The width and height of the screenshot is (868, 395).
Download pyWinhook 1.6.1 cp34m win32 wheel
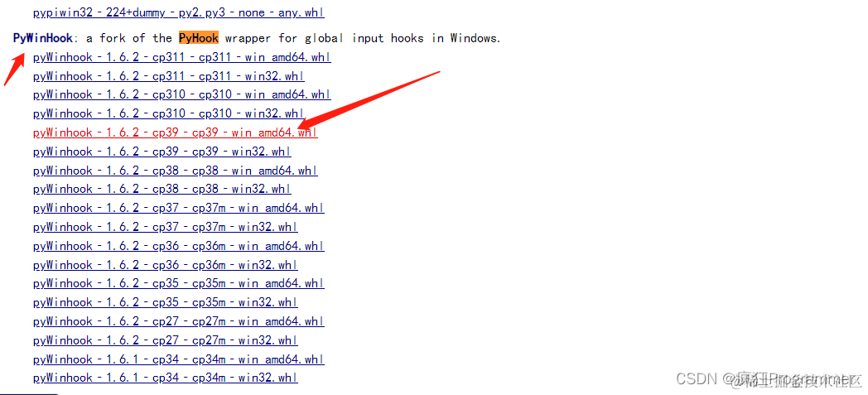[x=166, y=378]
